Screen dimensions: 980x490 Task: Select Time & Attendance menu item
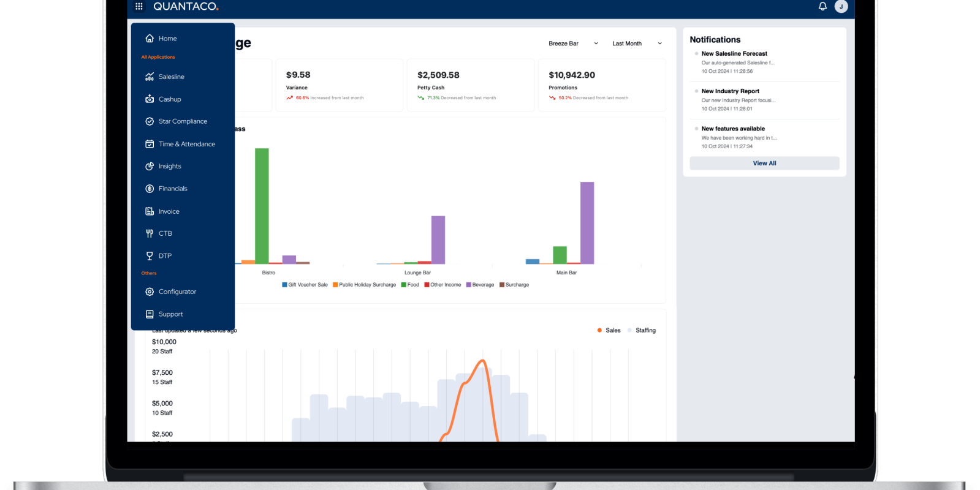186,144
